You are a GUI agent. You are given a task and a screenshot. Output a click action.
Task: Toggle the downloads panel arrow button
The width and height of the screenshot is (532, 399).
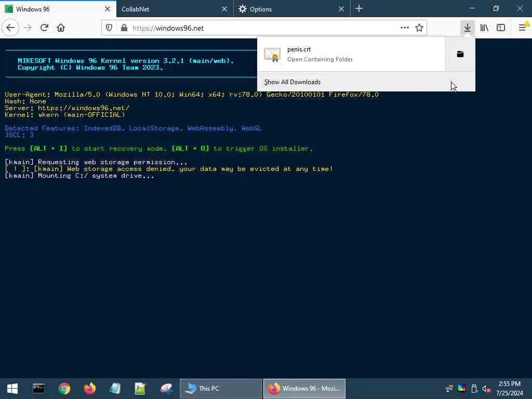(x=468, y=28)
